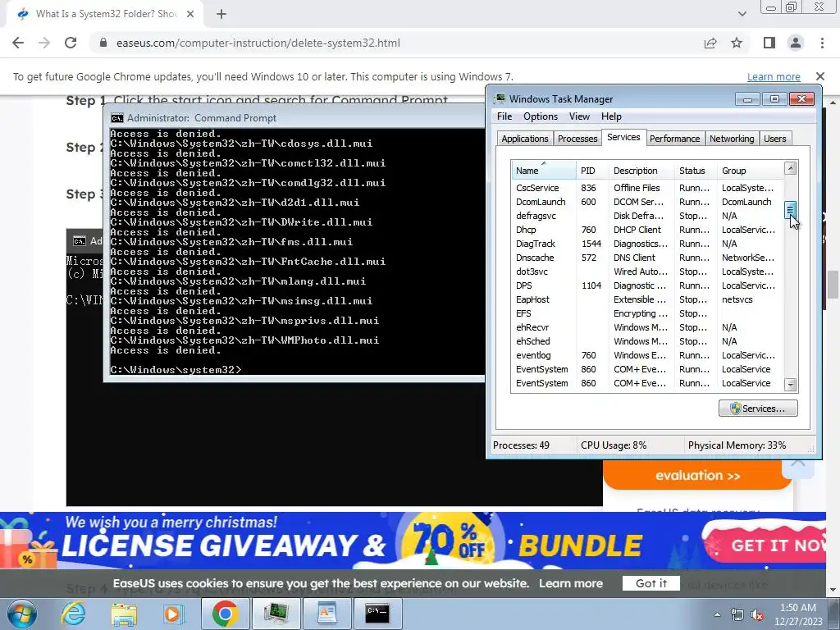Sort services by the Name column

pos(544,171)
